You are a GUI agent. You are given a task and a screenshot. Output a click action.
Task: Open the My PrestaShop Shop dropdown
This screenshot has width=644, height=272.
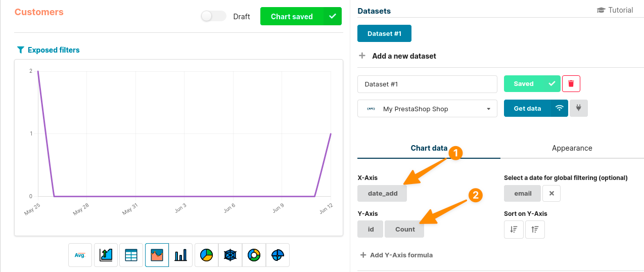pyautogui.click(x=427, y=109)
